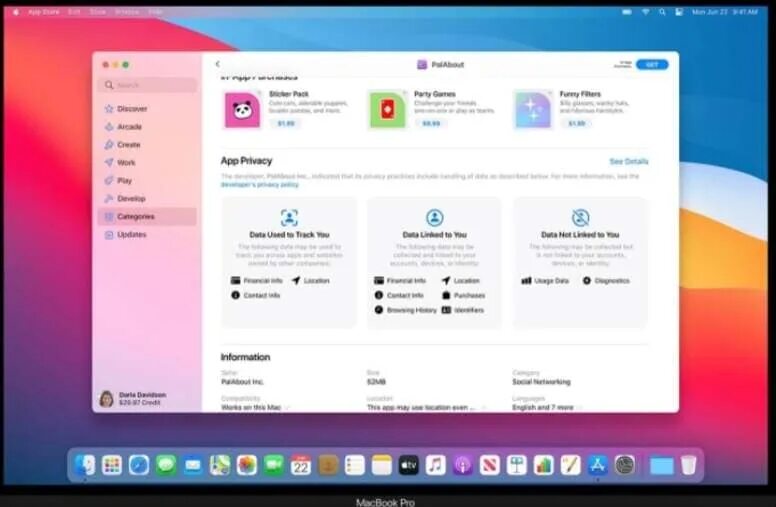Screen dimensions: 776x507
Task: Open the Calendar app in Dock
Action: pyautogui.click(x=300, y=465)
